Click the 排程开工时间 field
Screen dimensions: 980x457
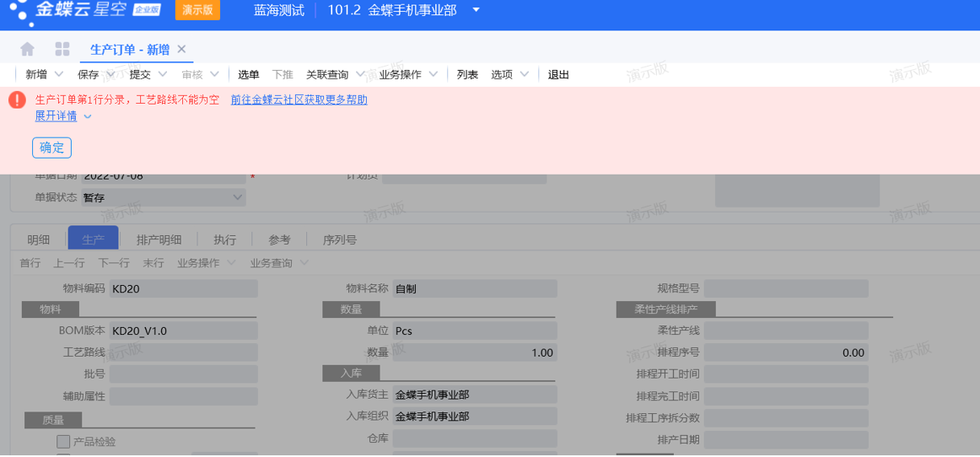click(x=786, y=374)
